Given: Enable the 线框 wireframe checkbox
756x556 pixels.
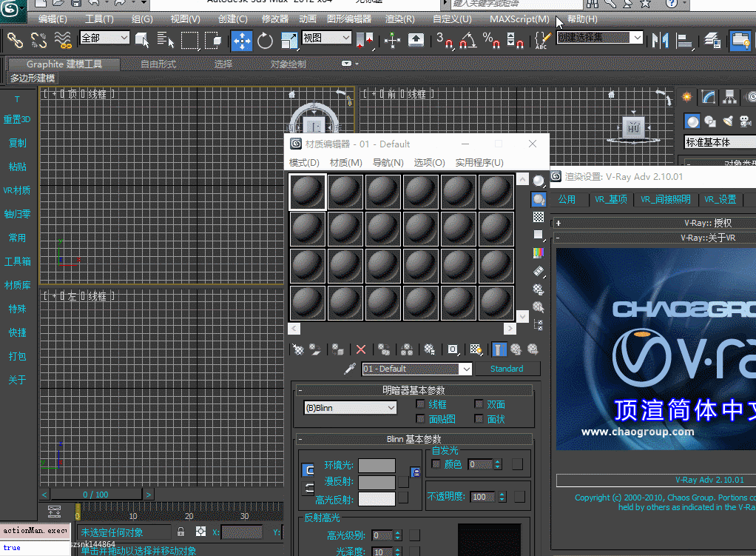Looking at the screenshot, I should pyautogui.click(x=420, y=404).
